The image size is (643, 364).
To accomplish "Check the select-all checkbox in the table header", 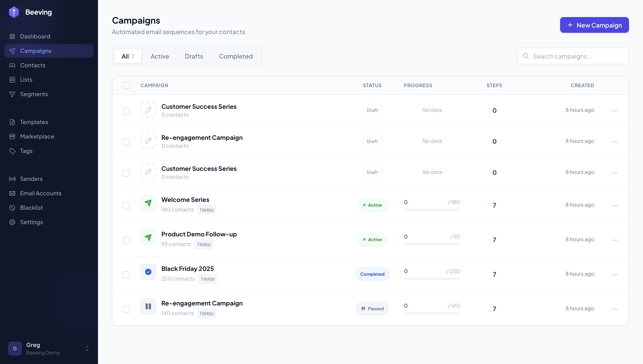I will pyautogui.click(x=126, y=85).
